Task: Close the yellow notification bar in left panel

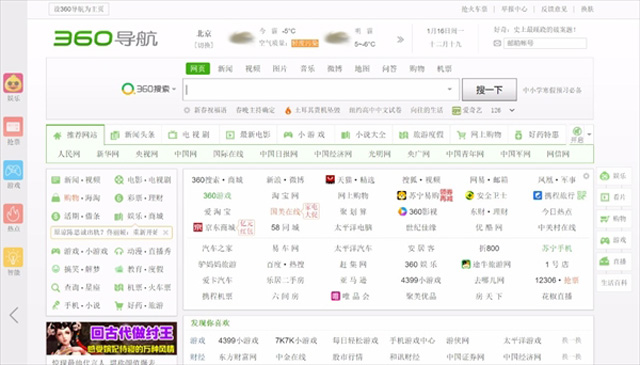Action: pos(166,232)
